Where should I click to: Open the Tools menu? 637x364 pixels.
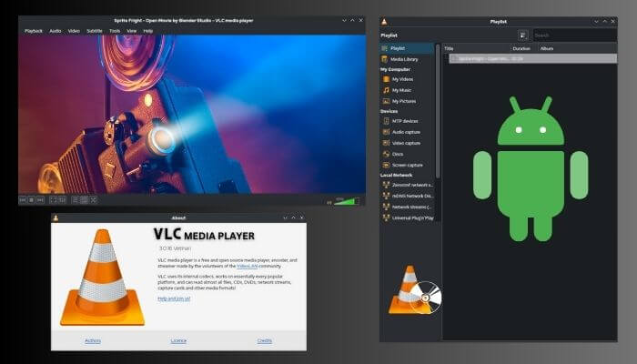[x=115, y=31]
